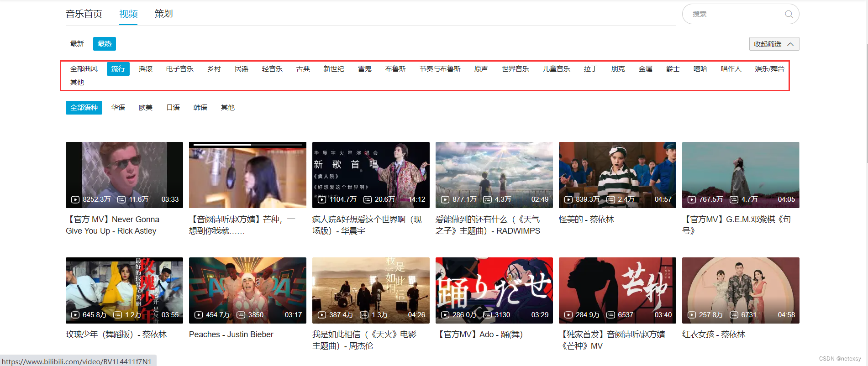Click play count icon on 芒种 MV thumbnail
Image resolution: width=868 pixels, height=366 pixels.
568,315
